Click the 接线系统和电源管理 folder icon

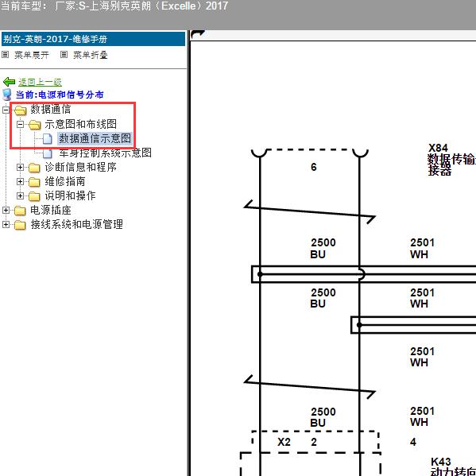20,225
